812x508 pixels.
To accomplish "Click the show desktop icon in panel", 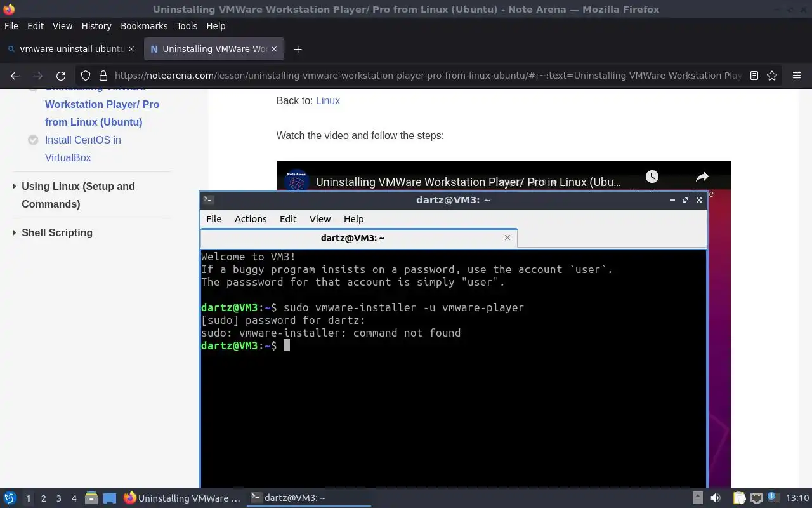I will pos(110,498).
